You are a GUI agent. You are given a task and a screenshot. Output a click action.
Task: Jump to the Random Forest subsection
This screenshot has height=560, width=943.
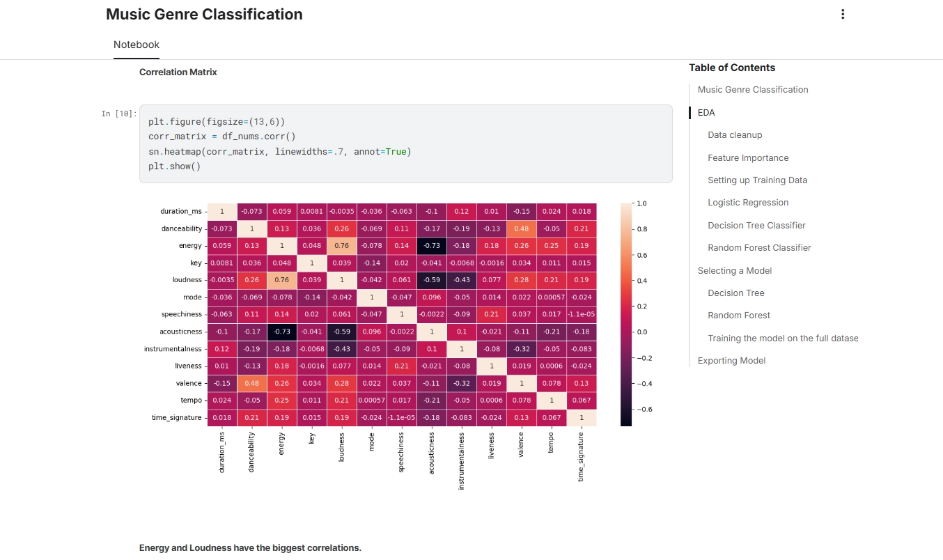739,315
